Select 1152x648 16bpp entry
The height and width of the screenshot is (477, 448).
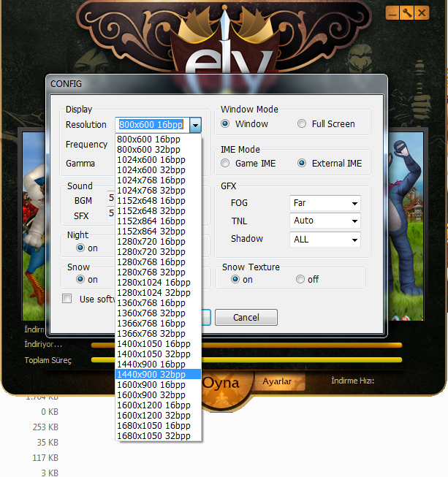coord(159,201)
